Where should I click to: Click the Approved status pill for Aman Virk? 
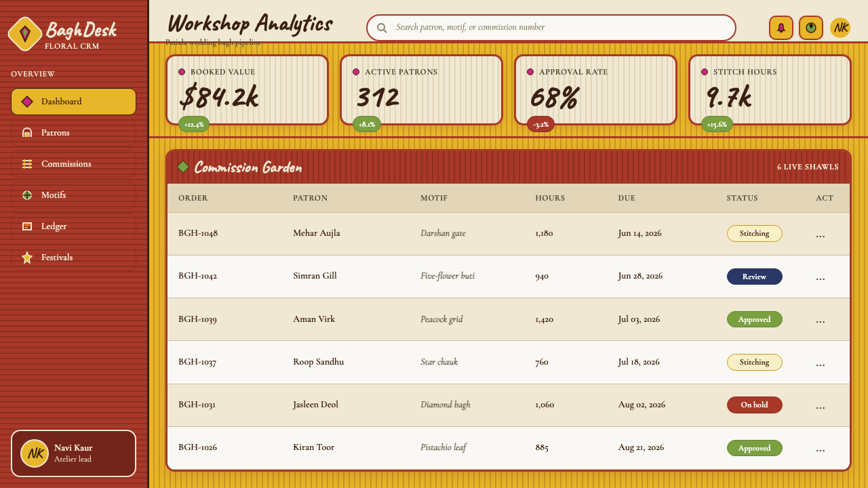pyautogui.click(x=755, y=319)
